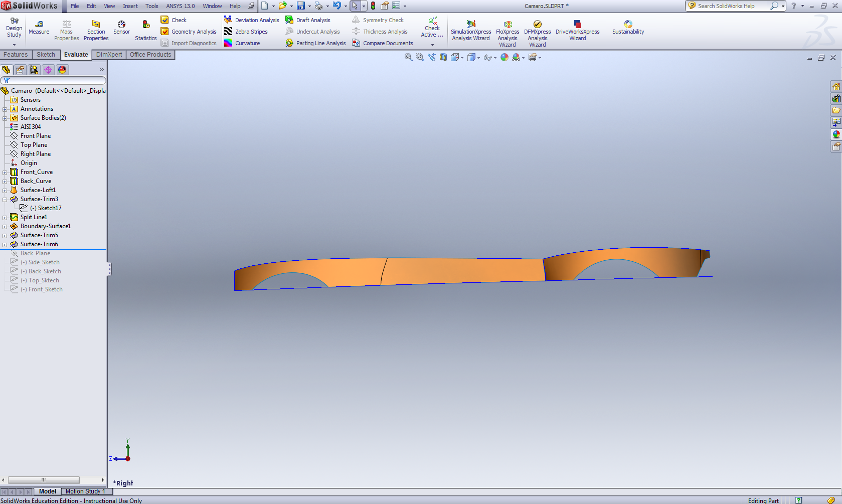Click the Search SolidWorks Help field
Viewport: 842px width, 504px height.
coord(730,6)
